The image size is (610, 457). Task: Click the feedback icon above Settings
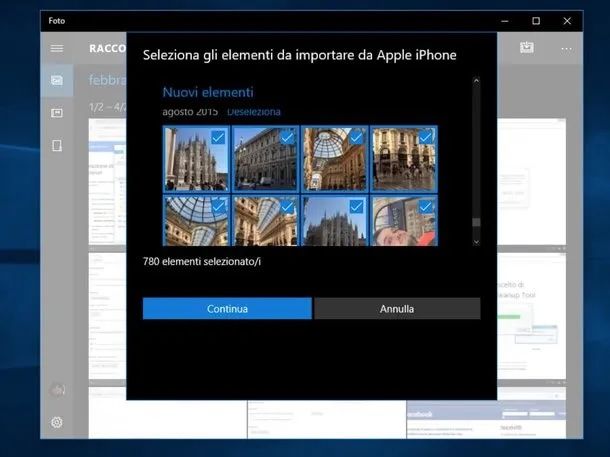57,390
